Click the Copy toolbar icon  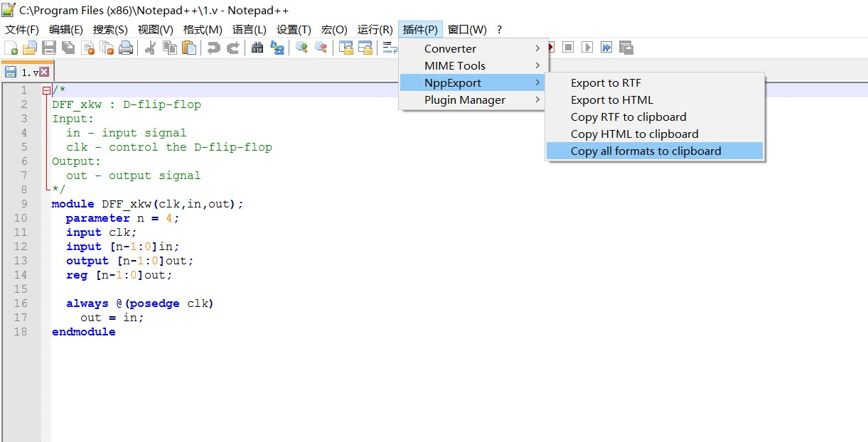pos(169,48)
